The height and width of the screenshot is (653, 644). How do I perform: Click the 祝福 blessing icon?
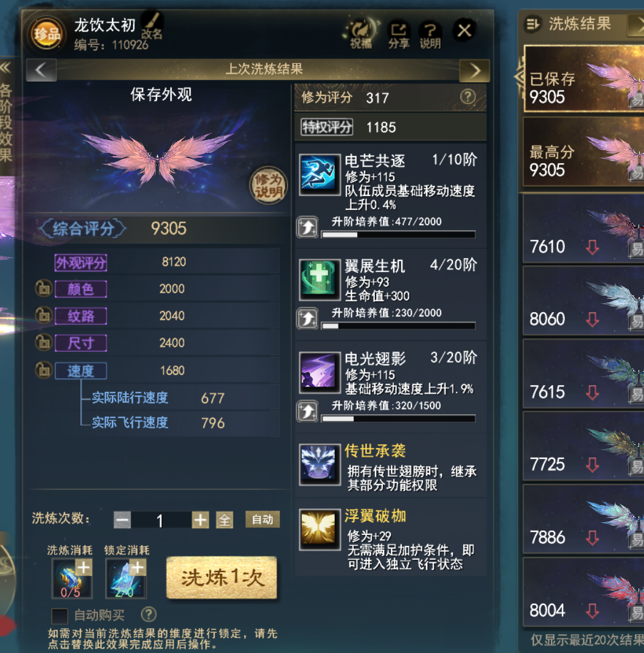[361, 33]
